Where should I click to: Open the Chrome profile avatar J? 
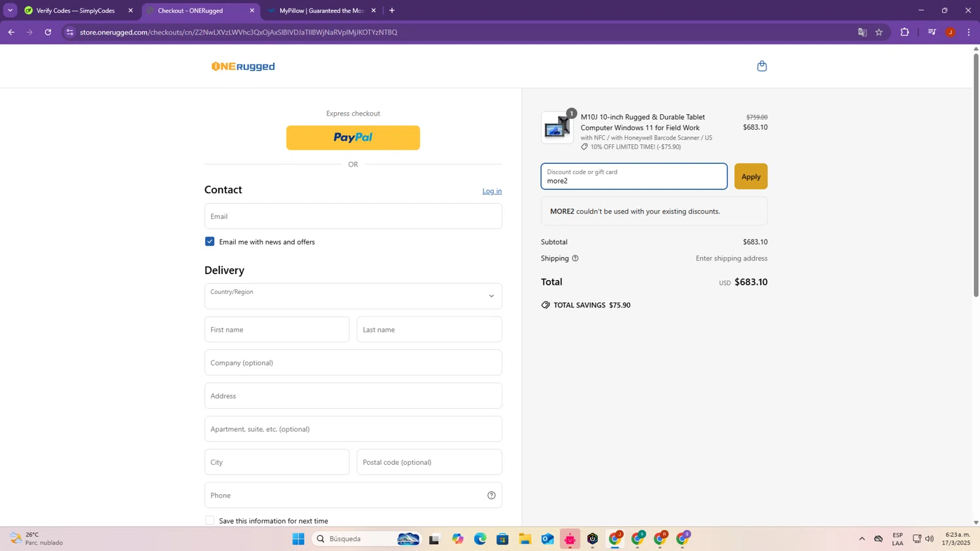click(951, 32)
